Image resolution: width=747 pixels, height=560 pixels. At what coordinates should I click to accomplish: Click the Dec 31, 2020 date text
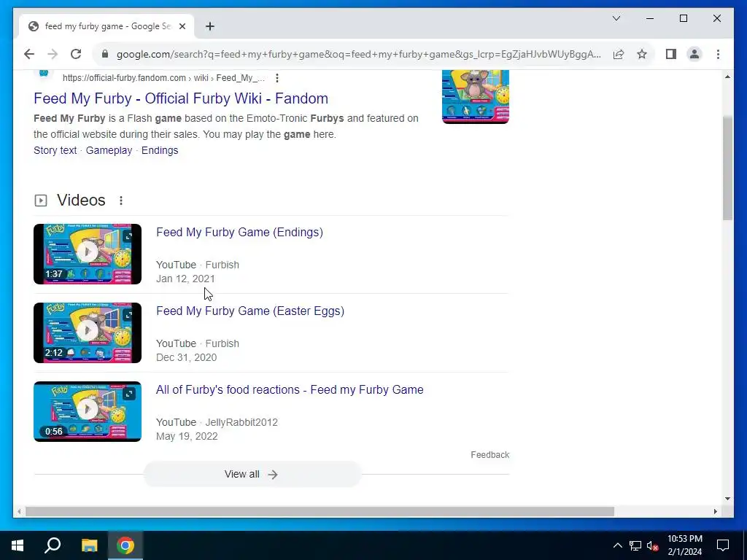pos(186,357)
